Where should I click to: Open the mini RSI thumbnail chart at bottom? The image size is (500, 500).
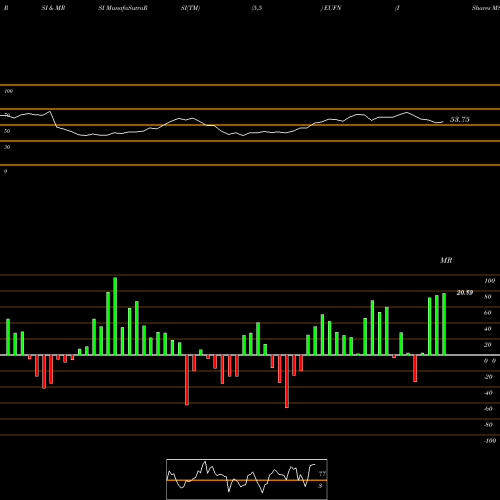[x=247, y=479]
